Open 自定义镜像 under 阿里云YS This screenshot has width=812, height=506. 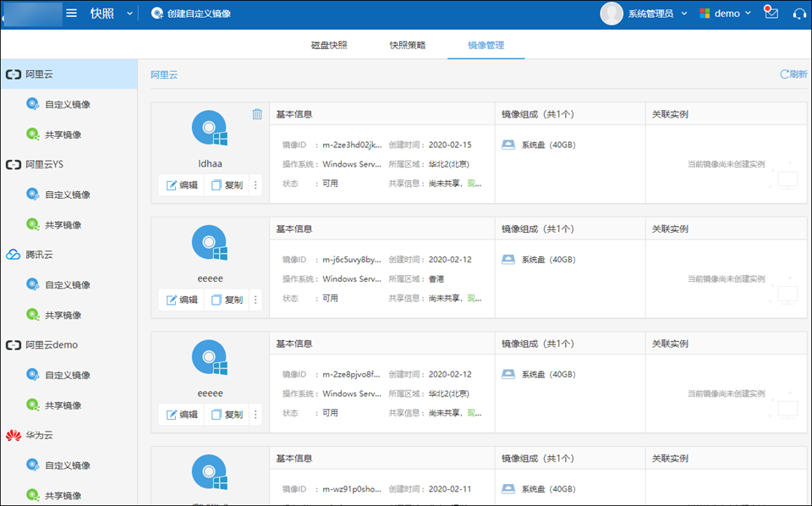[x=69, y=195]
